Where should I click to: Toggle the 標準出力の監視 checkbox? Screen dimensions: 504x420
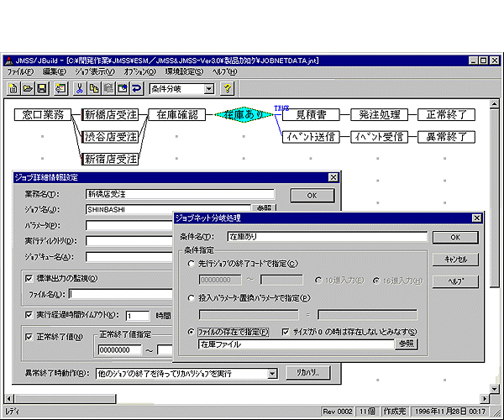(29, 278)
